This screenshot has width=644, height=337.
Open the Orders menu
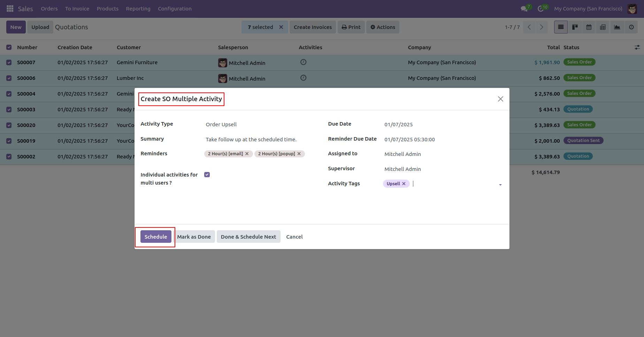coord(49,9)
